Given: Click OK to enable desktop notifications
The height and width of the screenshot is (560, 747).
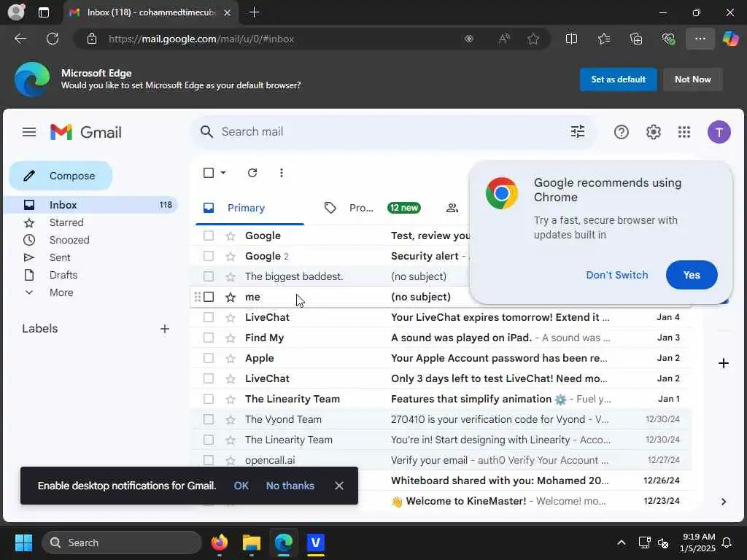Looking at the screenshot, I should (x=241, y=486).
